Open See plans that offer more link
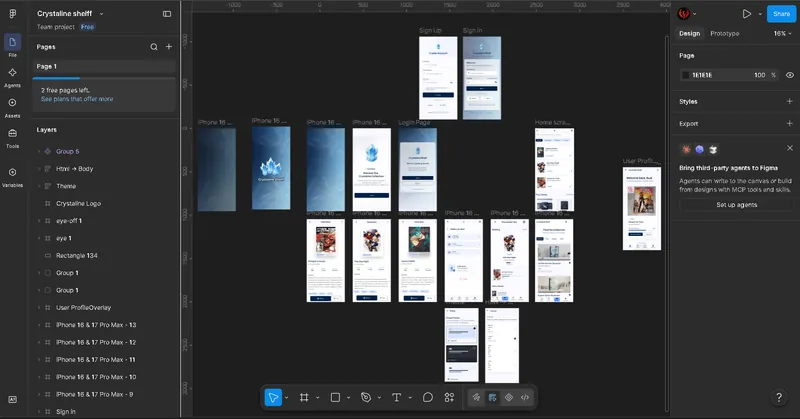Viewport: 800px width, 419px height. [77, 99]
